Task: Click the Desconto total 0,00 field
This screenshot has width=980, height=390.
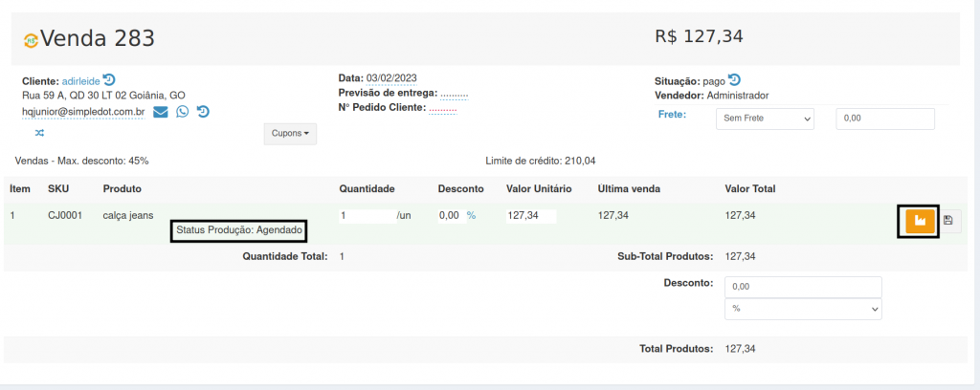Action: click(x=803, y=287)
